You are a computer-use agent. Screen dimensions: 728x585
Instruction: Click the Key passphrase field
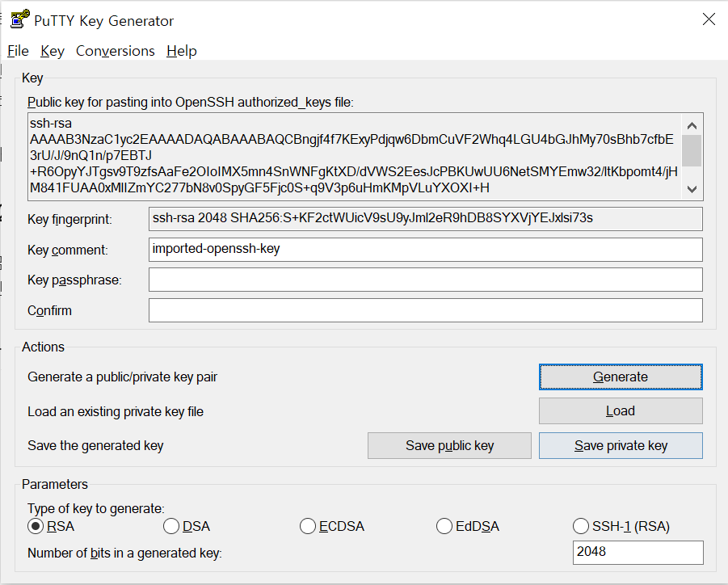425,280
